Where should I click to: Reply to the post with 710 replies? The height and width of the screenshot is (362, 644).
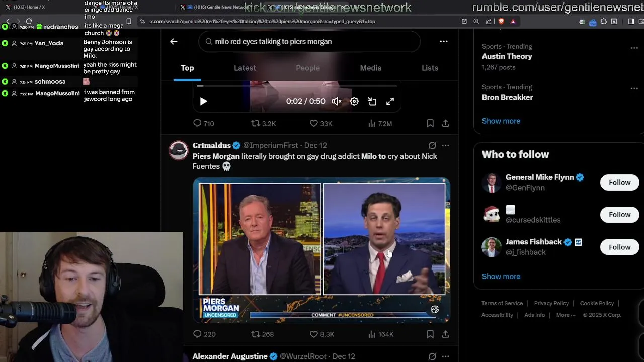pyautogui.click(x=204, y=123)
